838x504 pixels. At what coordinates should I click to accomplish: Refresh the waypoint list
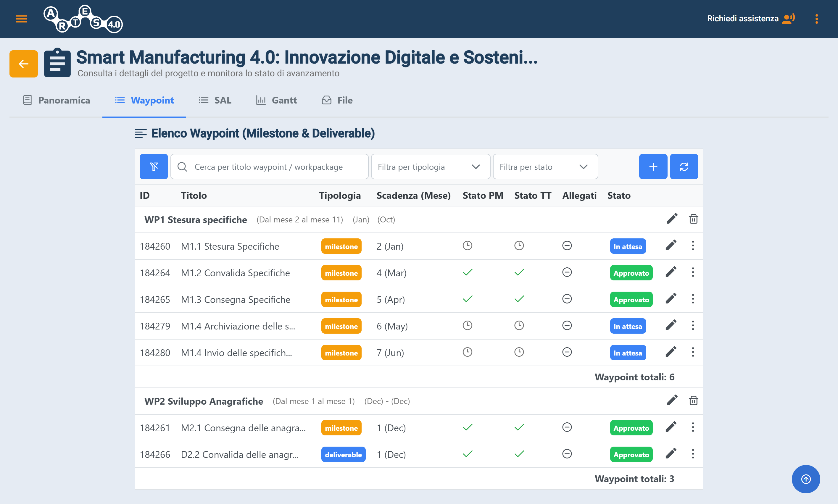pyautogui.click(x=684, y=167)
